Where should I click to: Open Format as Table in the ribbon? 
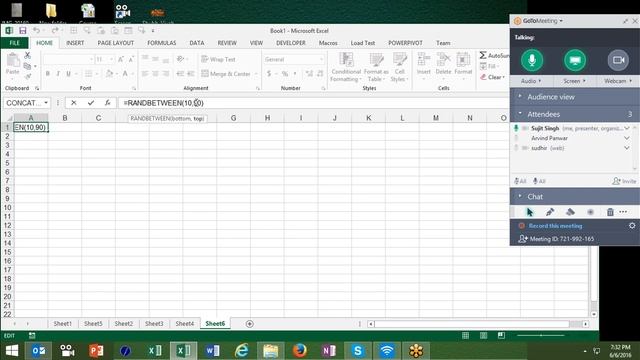click(376, 67)
